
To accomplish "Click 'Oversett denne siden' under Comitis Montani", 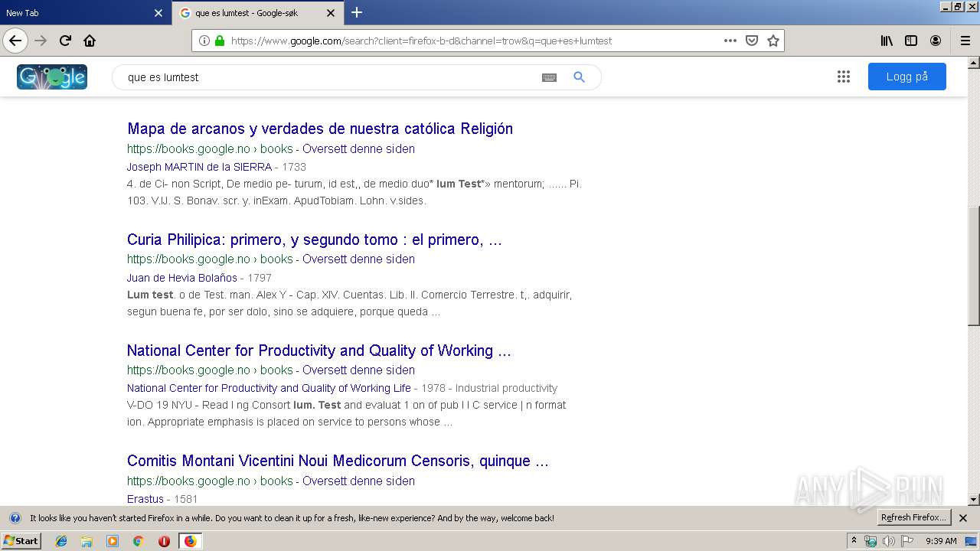I will pos(358,481).
